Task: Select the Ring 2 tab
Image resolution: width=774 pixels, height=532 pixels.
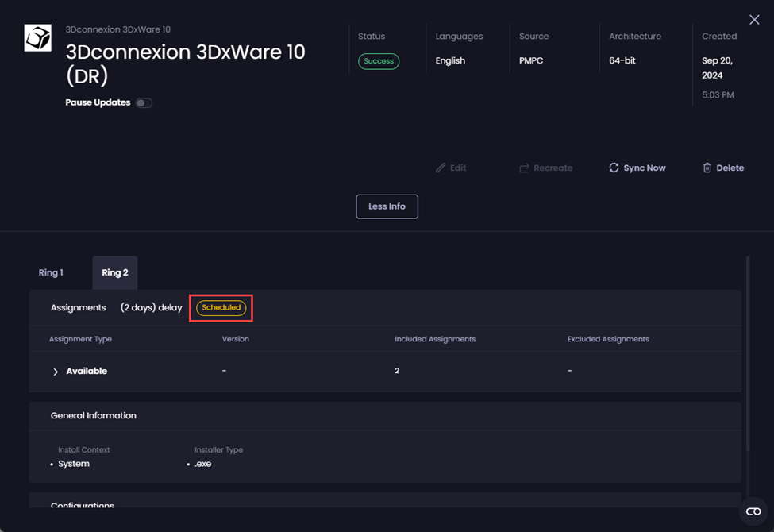Action: click(115, 273)
